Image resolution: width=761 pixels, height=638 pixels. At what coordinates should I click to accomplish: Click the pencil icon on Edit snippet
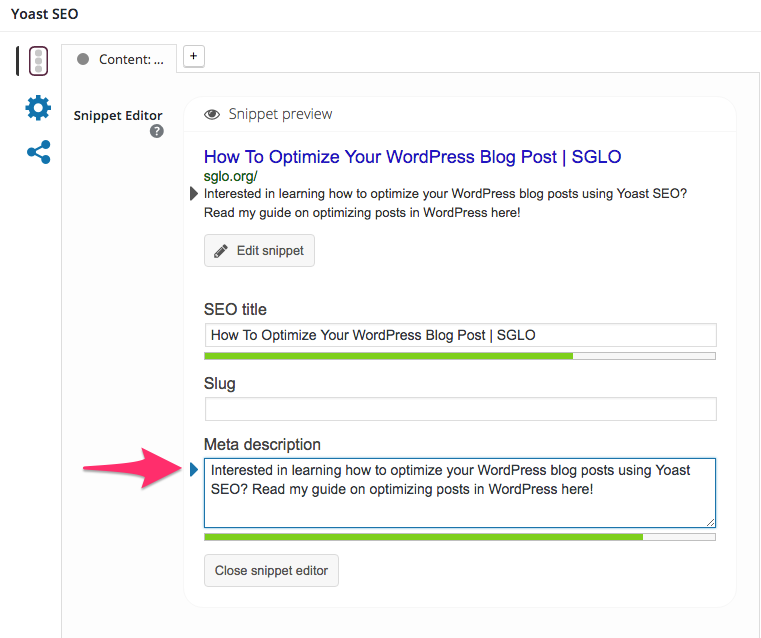[x=221, y=251]
